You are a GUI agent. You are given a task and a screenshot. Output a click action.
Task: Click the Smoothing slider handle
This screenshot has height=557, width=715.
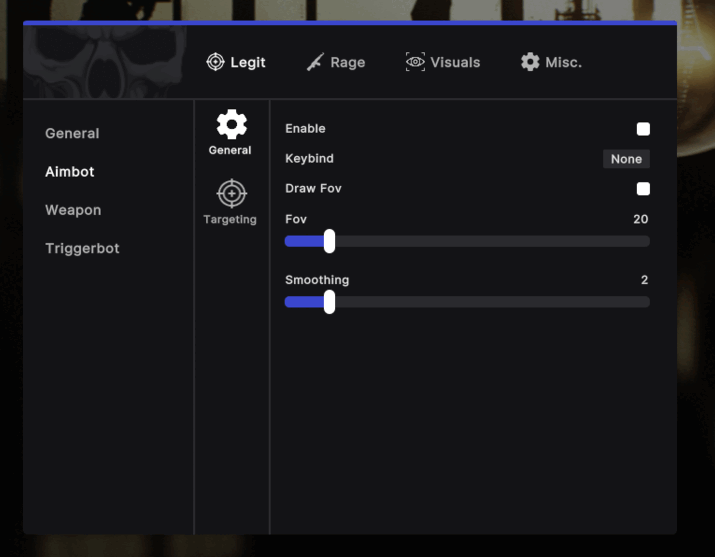click(329, 302)
